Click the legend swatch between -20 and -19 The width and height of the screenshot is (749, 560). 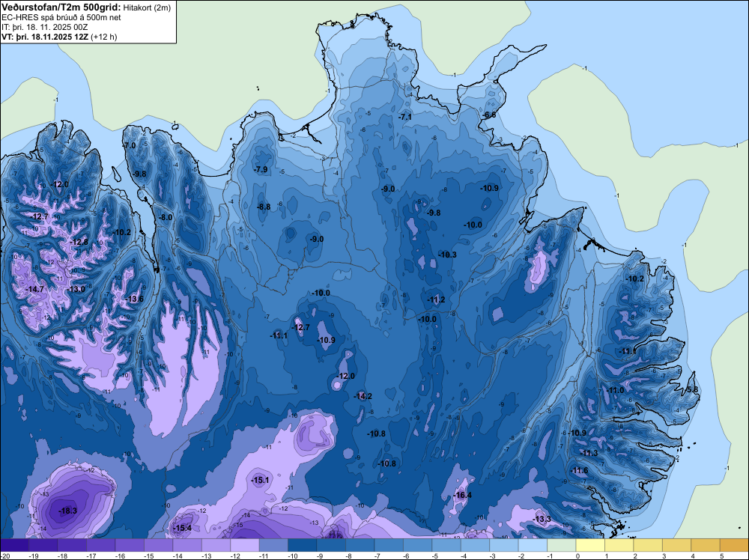point(14,545)
